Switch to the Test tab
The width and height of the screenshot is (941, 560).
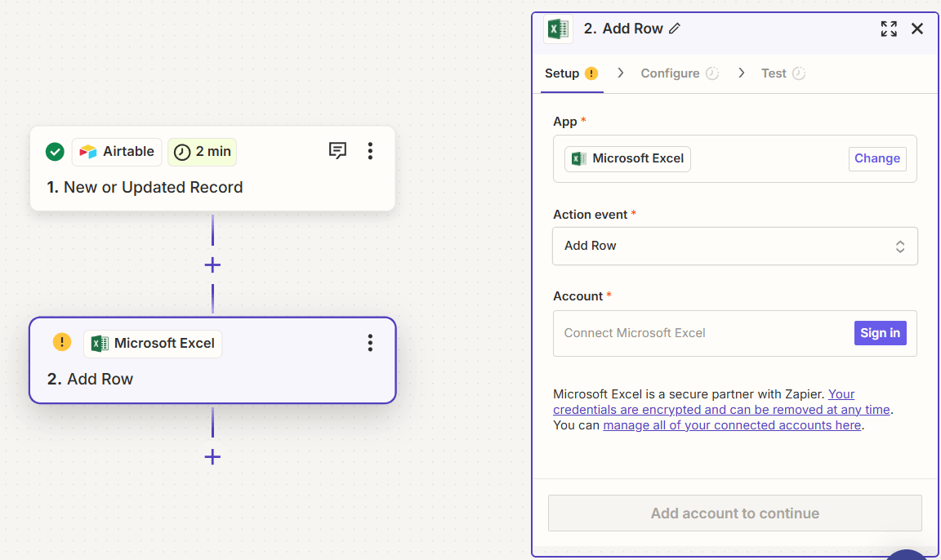point(774,73)
